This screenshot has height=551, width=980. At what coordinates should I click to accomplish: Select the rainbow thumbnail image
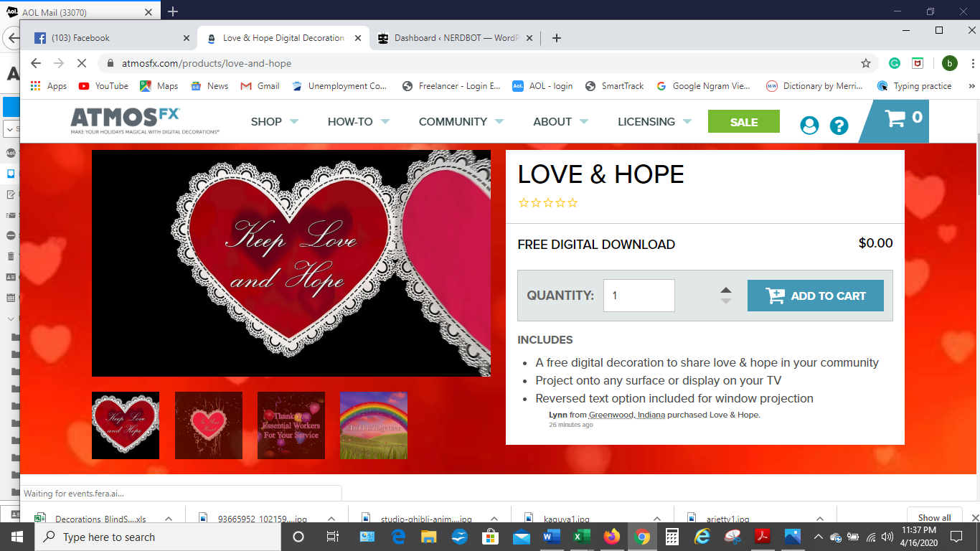[373, 425]
